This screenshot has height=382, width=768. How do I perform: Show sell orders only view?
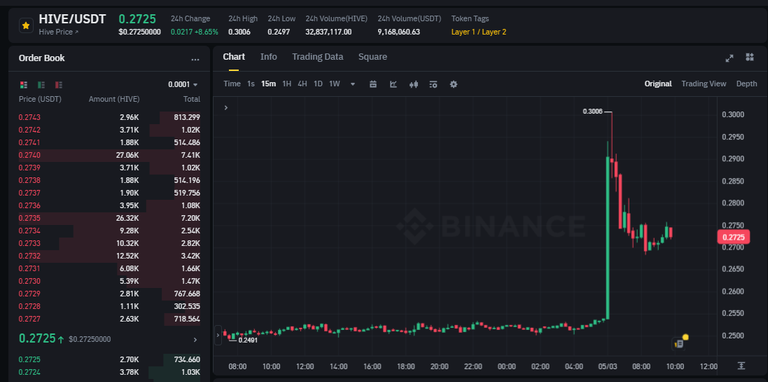pyautogui.click(x=59, y=85)
